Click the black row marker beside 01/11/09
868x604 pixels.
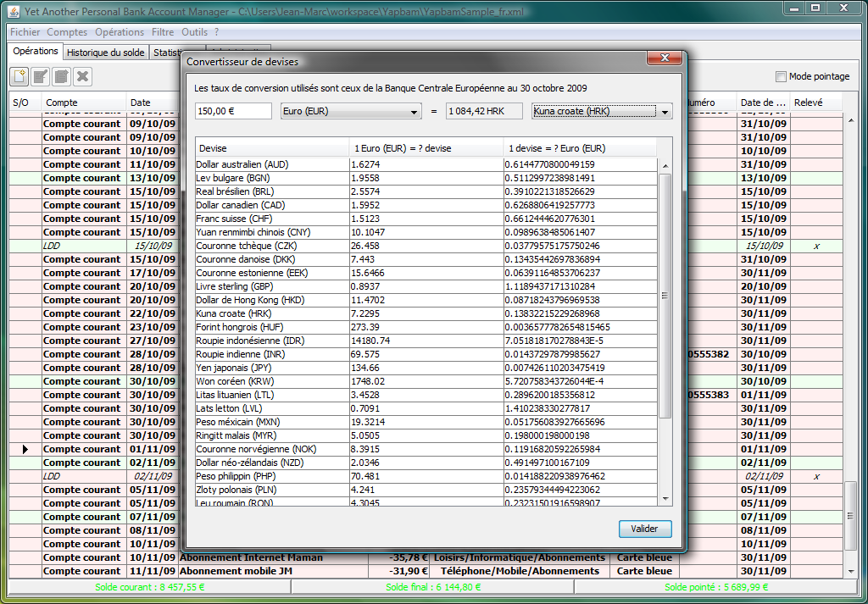(25, 449)
